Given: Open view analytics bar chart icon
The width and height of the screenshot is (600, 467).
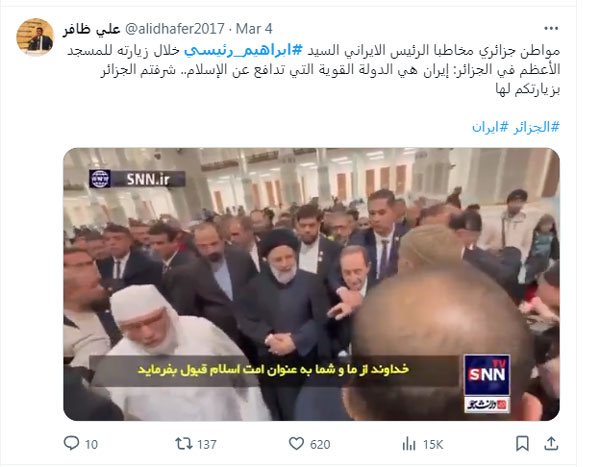Looking at the screenshot, I should 409,444.
